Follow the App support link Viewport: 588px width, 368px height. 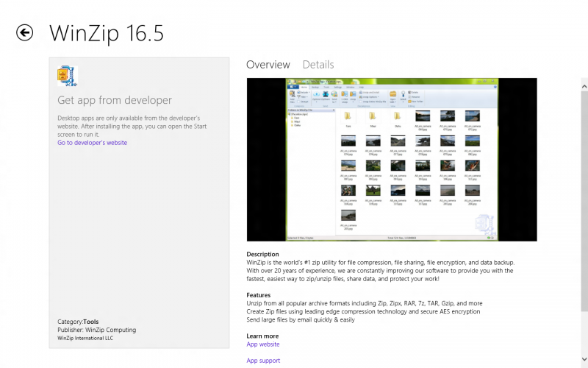pyautogui.click(x=263, y=361)
